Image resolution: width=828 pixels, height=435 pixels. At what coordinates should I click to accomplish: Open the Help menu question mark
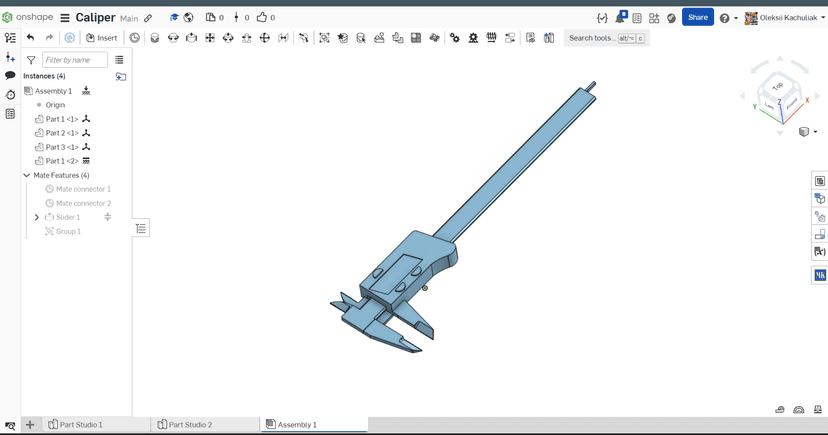[x=725, y=18]
